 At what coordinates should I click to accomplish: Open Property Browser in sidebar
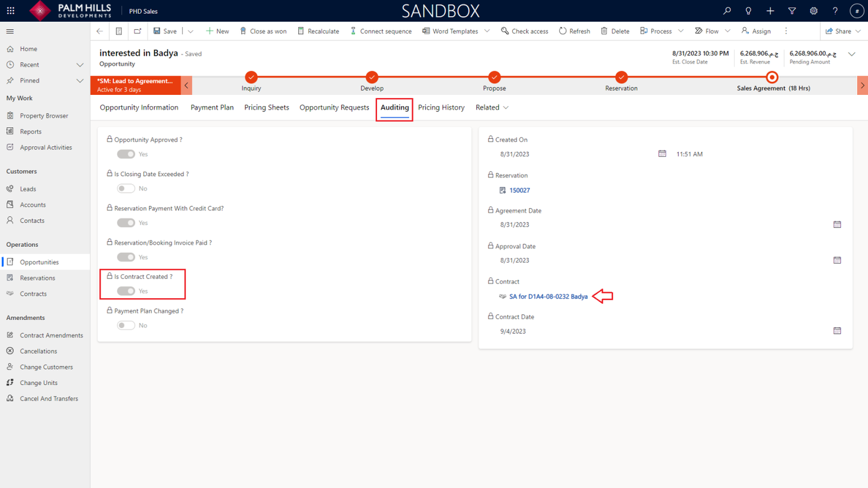pos(44,116)
